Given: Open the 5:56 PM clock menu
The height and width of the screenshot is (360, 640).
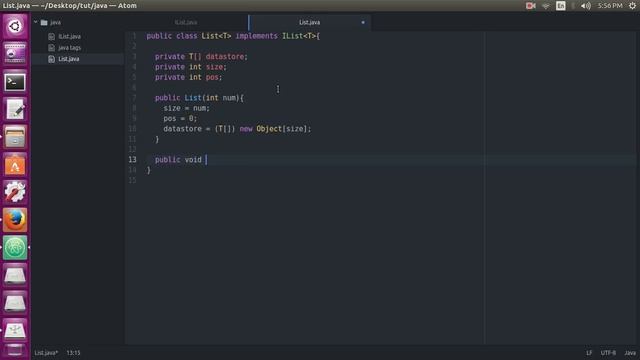Looking at the screenshot, I should [610, 6].
